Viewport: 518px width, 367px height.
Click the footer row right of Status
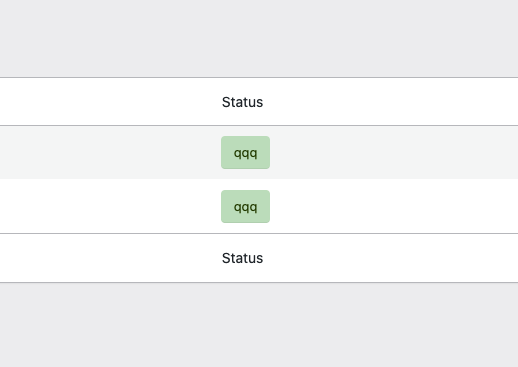click(392, 258)
